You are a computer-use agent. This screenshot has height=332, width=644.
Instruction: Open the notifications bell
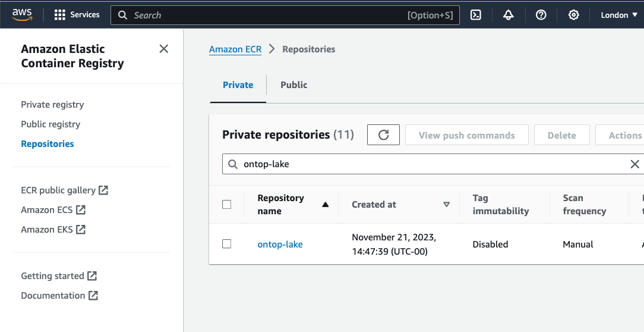click(x=509, y=15)
